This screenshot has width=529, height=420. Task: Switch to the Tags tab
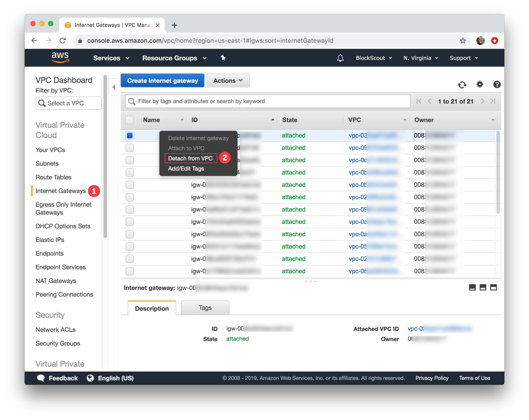click(205, 308)
